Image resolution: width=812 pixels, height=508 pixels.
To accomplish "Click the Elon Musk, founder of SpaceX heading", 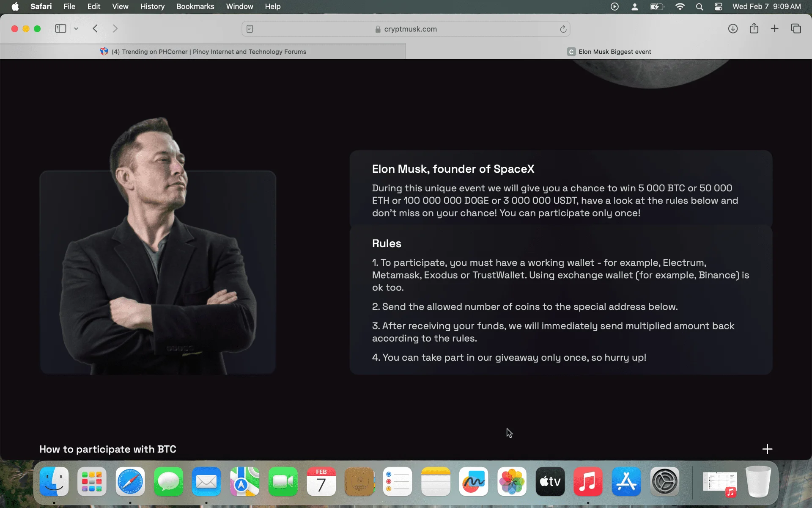I will tap(453, 169).
